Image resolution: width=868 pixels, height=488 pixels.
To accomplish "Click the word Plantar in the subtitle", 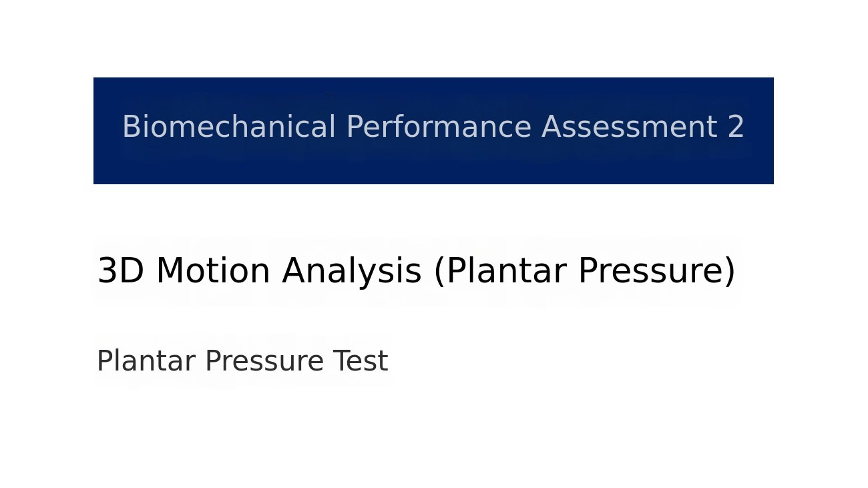I will [146, 361].
